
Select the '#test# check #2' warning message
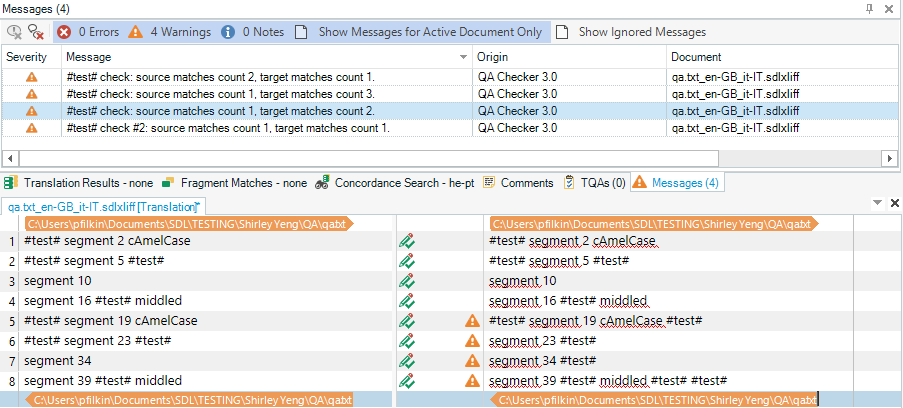(x=228, y=128)
